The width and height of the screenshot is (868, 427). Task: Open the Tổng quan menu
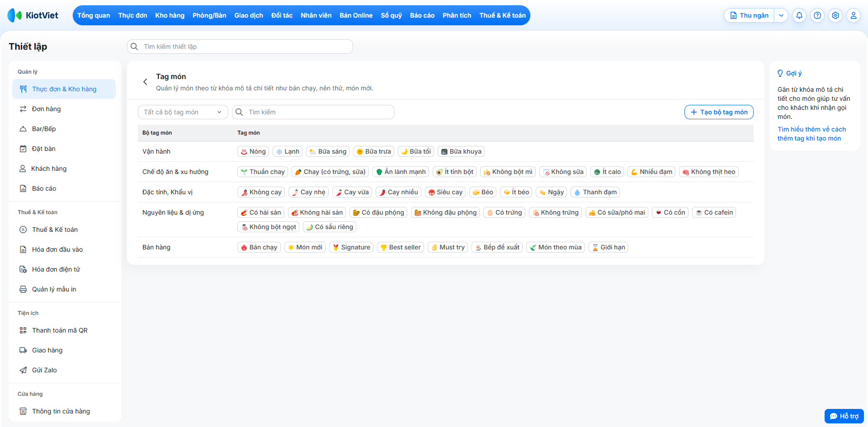click(x=94, y=15)
